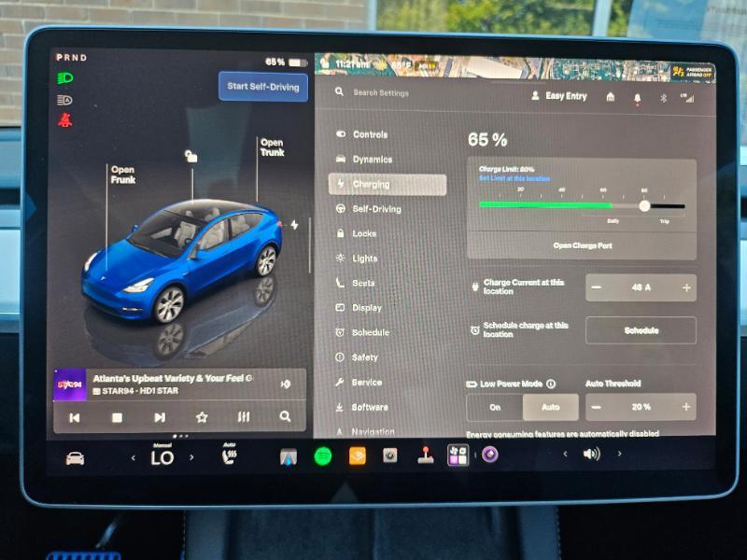This screenshot has width=747, height=560.
Task: Click the charge limit slider handle
Action: tap(644, 205)
